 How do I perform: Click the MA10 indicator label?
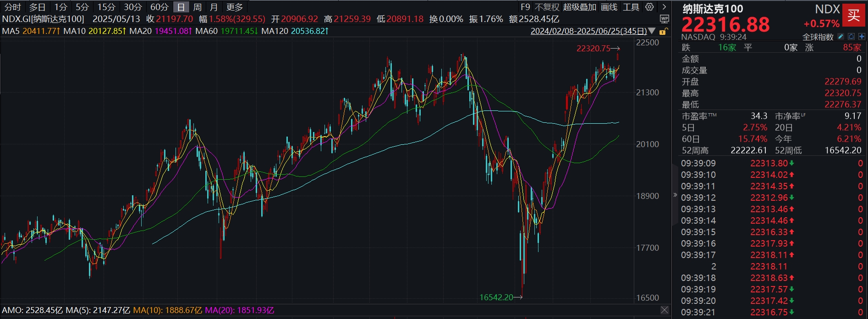pyautogui.click(x=75, y=31)
